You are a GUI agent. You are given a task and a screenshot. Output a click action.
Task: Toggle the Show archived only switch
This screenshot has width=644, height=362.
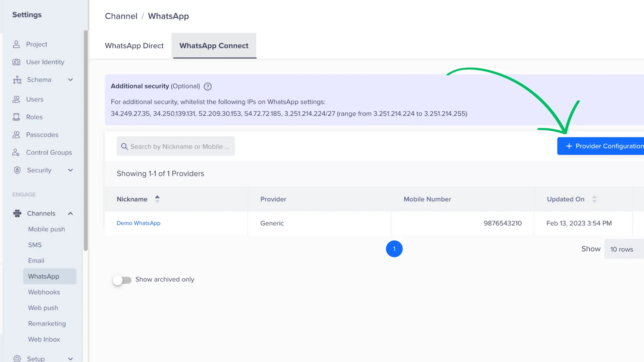pyautogui.click(x=122, y=280)
